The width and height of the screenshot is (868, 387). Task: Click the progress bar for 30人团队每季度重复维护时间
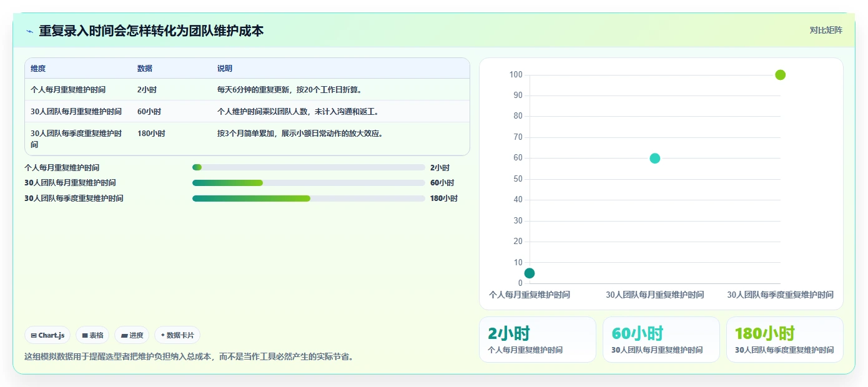tap(308, 198)
